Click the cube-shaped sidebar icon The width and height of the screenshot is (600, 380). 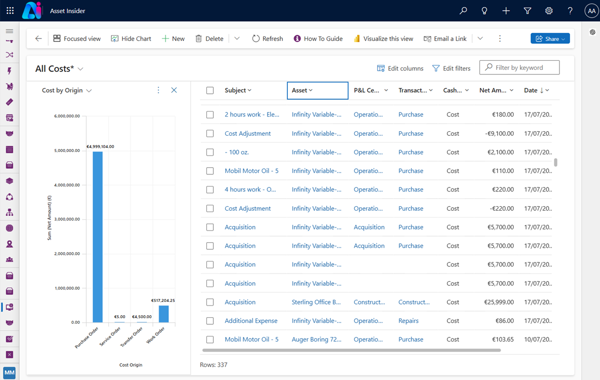tap(10, 181)
